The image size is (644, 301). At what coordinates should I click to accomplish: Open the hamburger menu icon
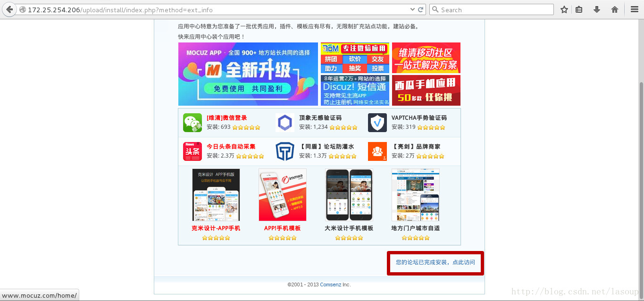pos(635,9)
